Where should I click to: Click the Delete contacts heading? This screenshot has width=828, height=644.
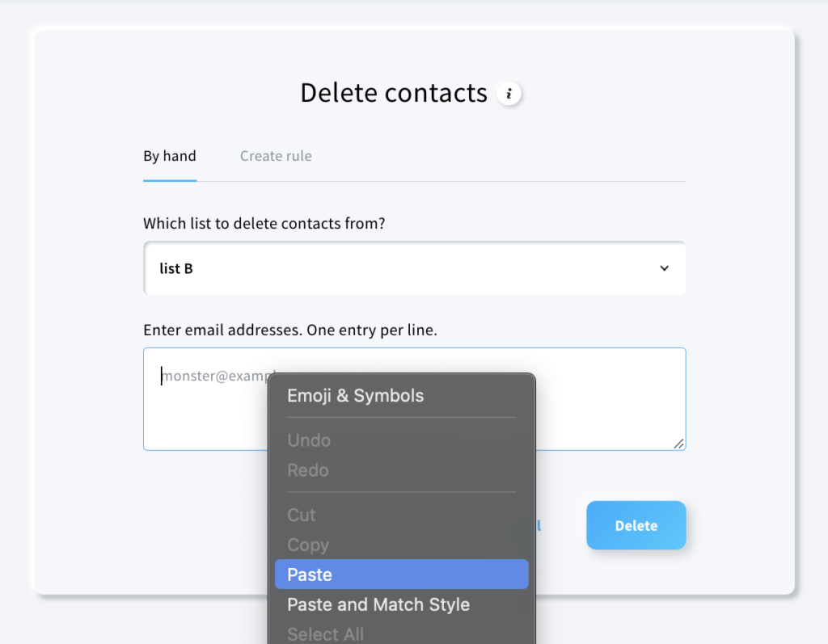[394, 93]
